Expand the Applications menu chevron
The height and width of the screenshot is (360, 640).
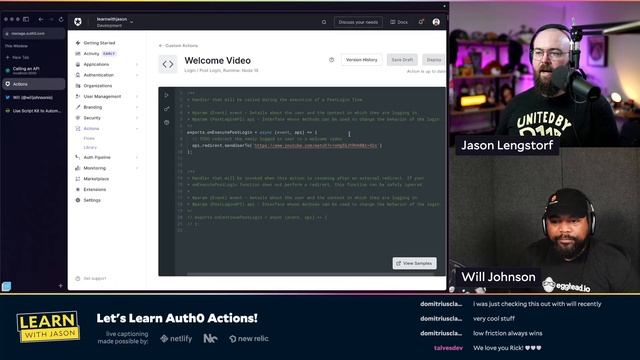pos(137,64)
